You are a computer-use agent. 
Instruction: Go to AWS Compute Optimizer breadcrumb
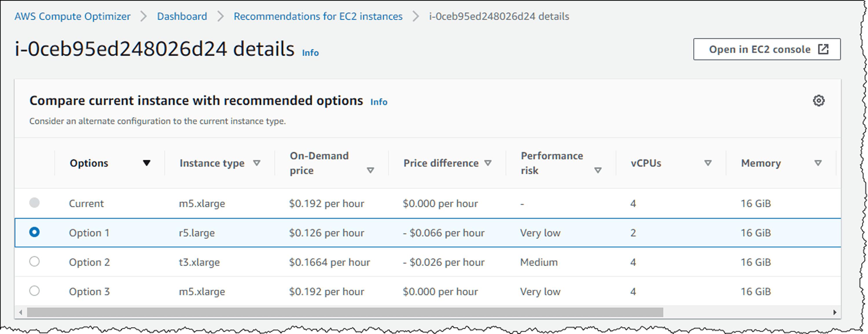[72, 16]
